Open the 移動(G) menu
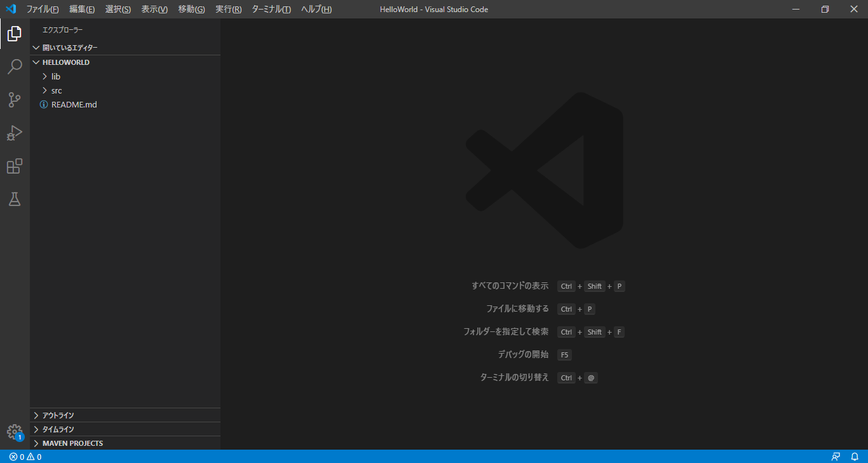Image resolution: width=868 pixels, height=463 pixels. click(x=191, y=10)
